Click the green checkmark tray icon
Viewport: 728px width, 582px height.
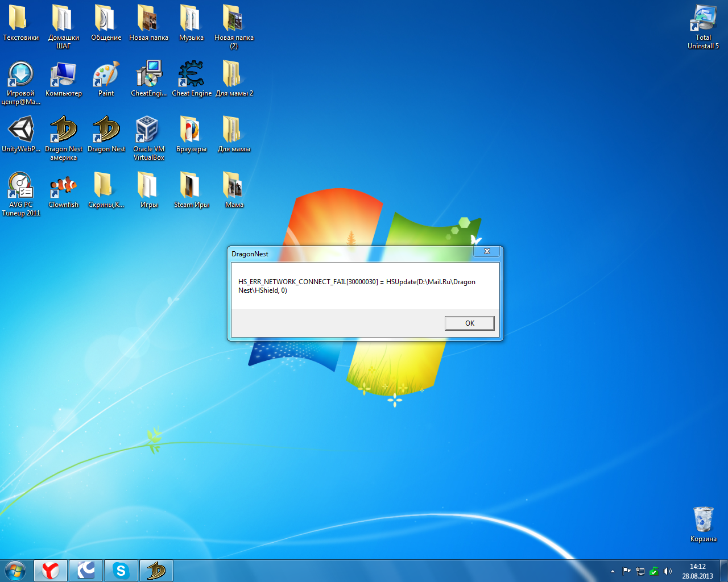(x=654, y=571)
